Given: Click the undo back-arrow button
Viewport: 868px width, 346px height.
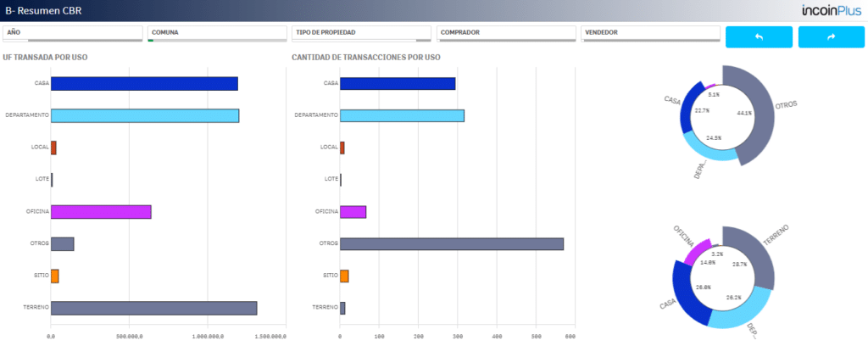Looking at the screenshot, I should pos(759,36).
